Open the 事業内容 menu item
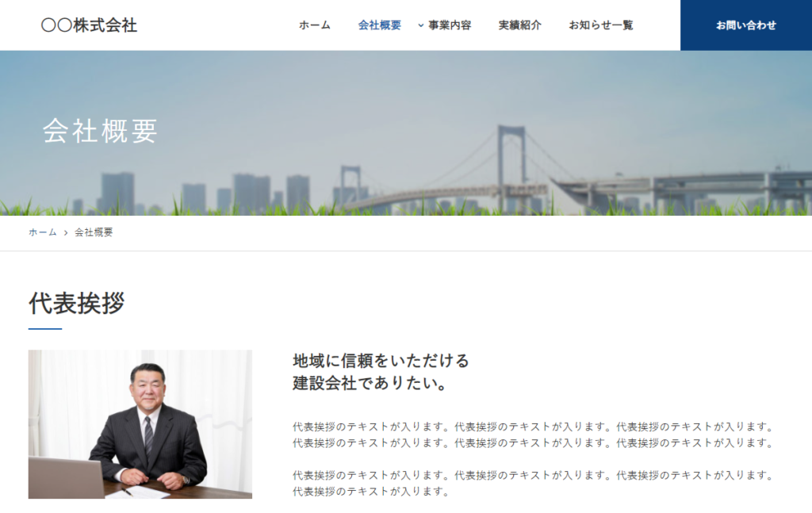 (450, 25)
